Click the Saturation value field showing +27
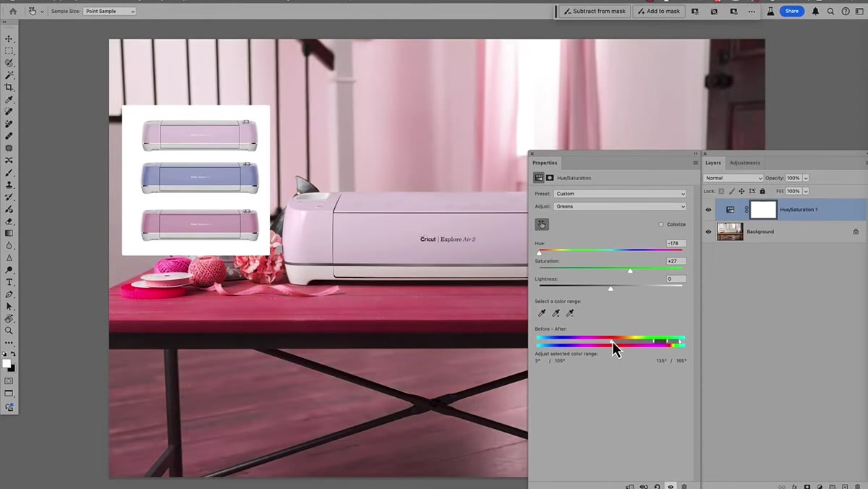The width and height of the screenshot is (868, 489). click(676, 261)
